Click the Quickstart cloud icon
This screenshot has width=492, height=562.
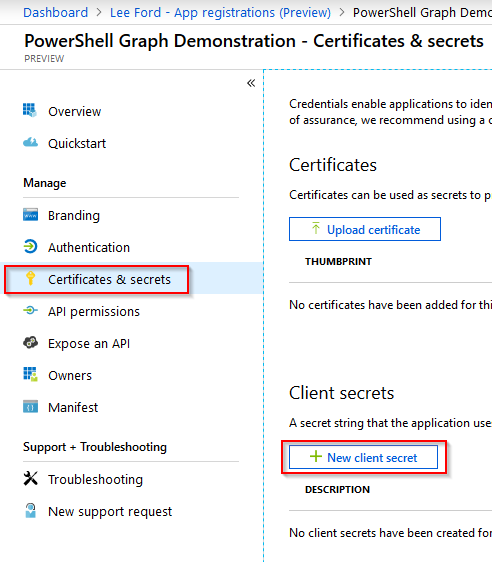click(30, 143)
